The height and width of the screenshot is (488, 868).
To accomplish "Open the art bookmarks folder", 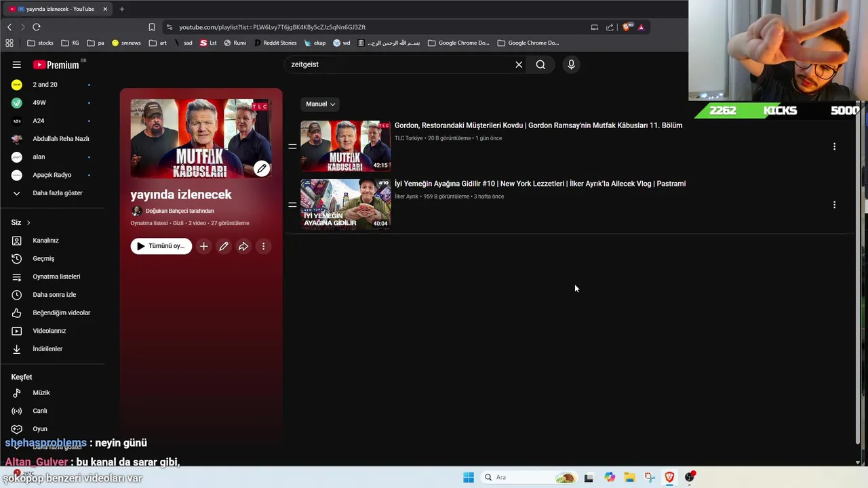I will [x=158, y=43].
